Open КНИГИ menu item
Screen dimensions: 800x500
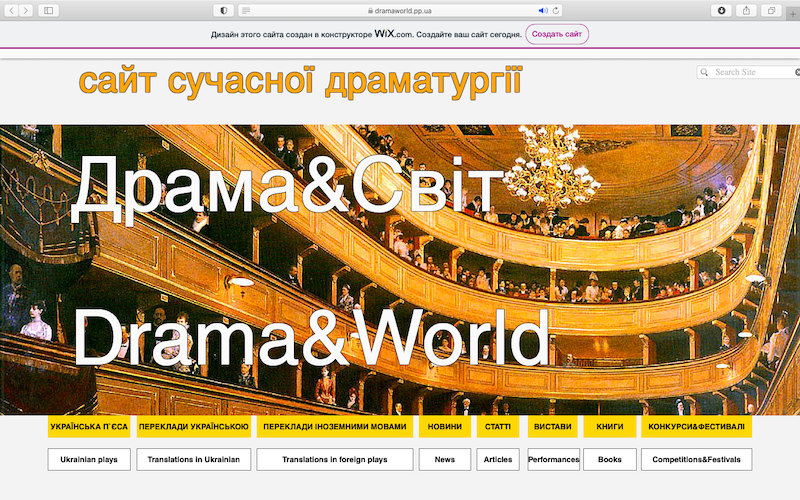point(610,427)
